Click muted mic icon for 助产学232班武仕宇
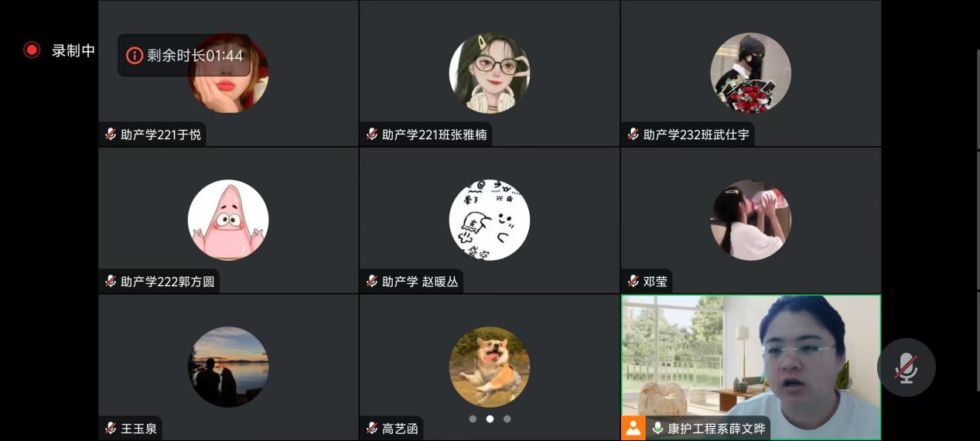 tap(633, 135)
